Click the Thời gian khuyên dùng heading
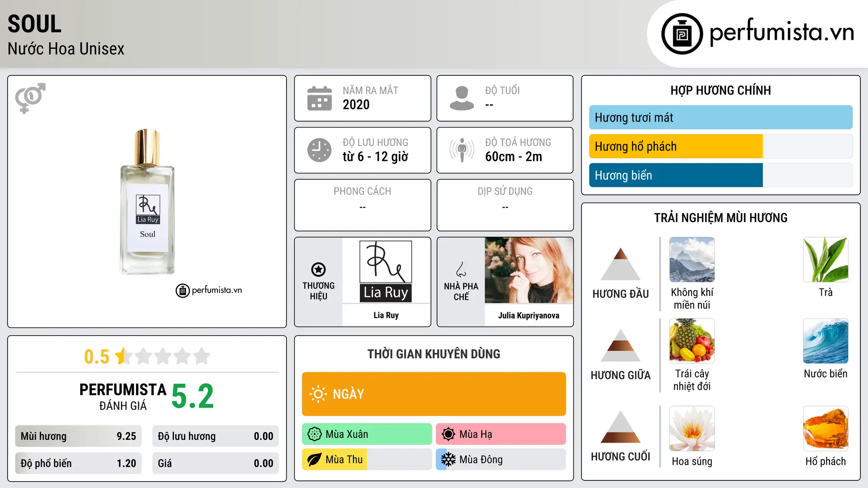 (434, 354)
